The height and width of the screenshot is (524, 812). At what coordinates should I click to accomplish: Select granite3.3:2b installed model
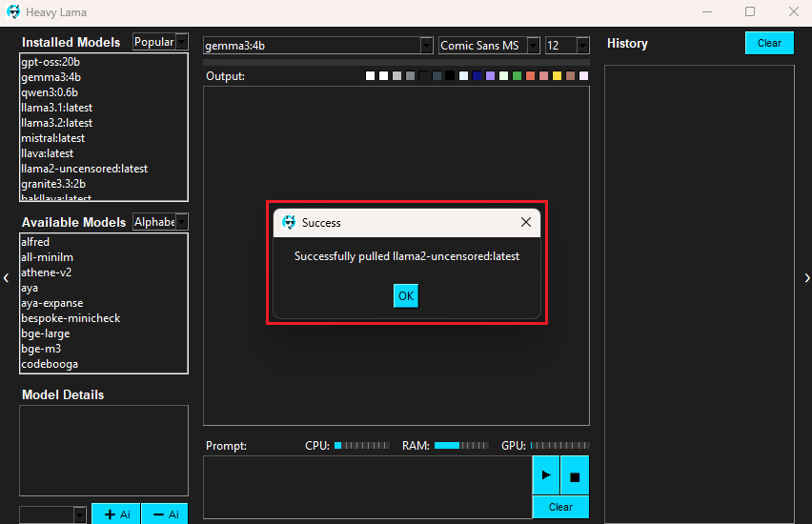(53, 184)
